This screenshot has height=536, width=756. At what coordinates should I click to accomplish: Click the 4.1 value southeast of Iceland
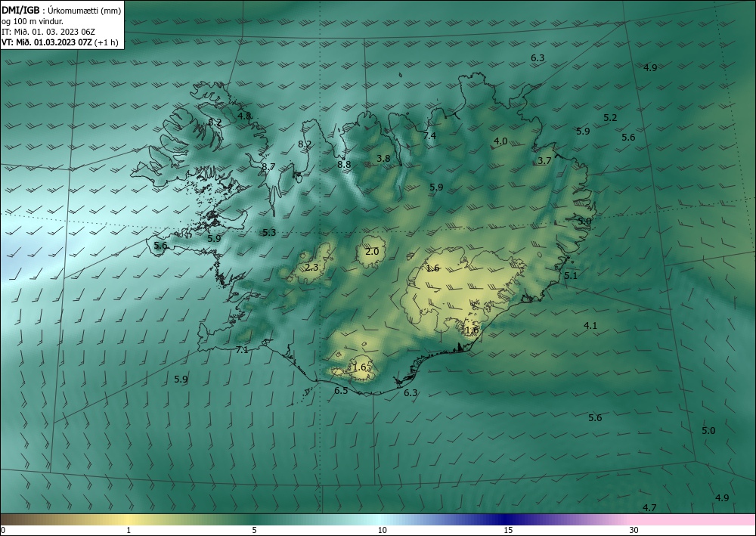click(x=590, y=326)
